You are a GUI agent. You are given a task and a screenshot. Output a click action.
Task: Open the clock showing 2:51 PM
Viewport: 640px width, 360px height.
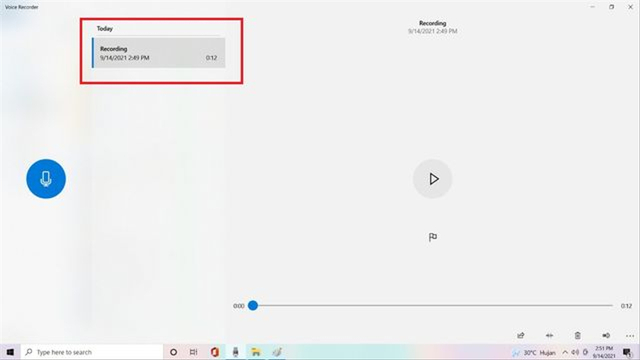(x=604, y=352)
